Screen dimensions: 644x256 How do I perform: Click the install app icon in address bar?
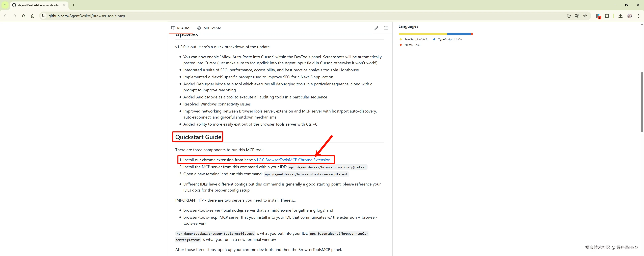(569, 16)
